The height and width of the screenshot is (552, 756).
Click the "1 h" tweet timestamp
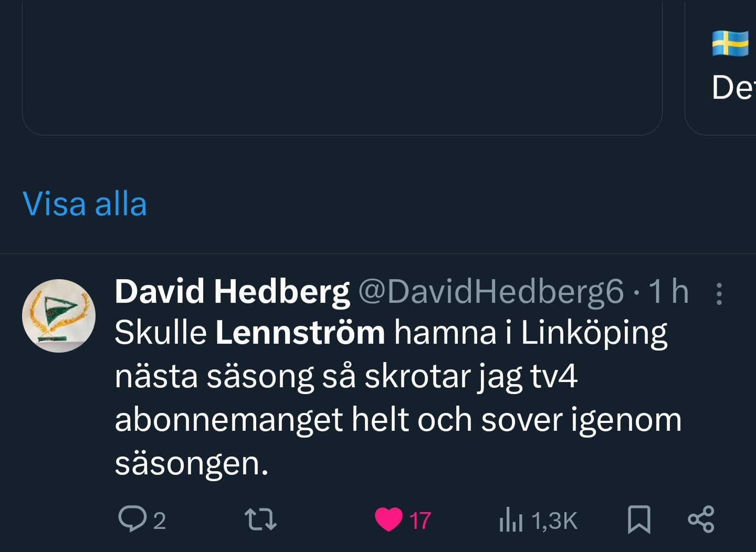pos(668,291)
